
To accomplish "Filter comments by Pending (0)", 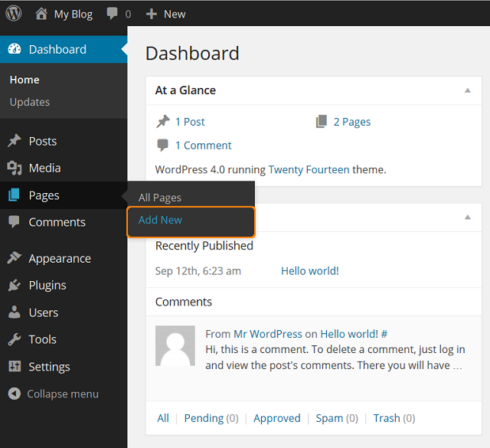I will pyautogui.click(x=211, y=418).
